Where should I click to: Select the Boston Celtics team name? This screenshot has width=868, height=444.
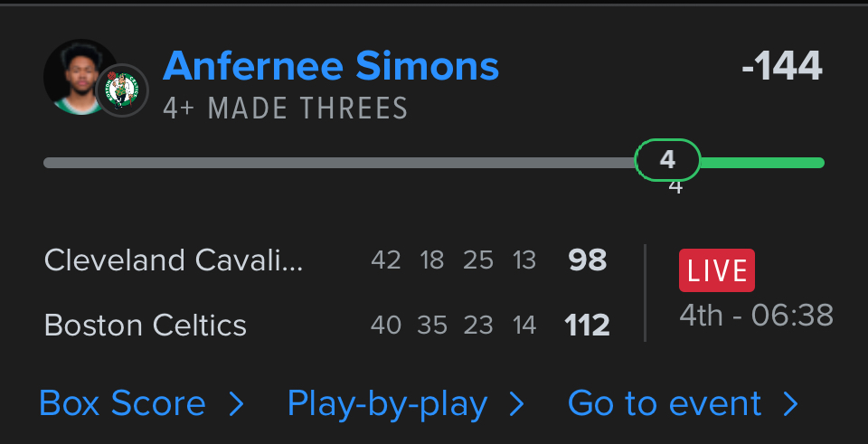coord(145,325)
